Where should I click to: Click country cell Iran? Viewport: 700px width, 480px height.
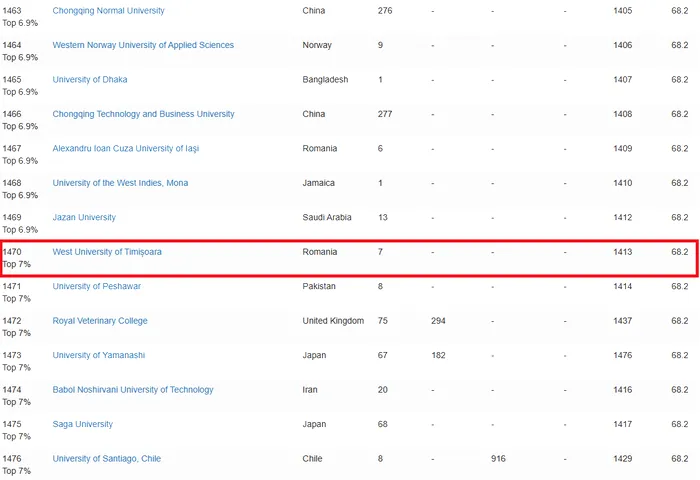[310, 389]
